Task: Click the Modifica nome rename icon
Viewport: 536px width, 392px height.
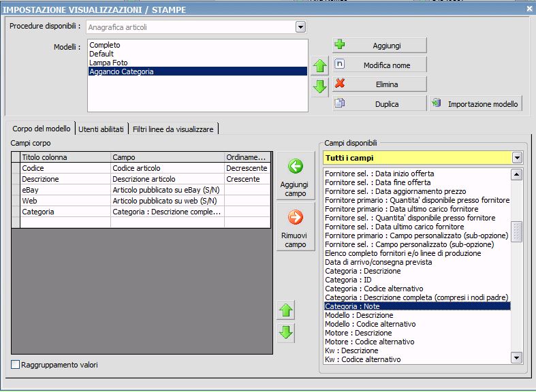Action: click(x=339, y=64)
